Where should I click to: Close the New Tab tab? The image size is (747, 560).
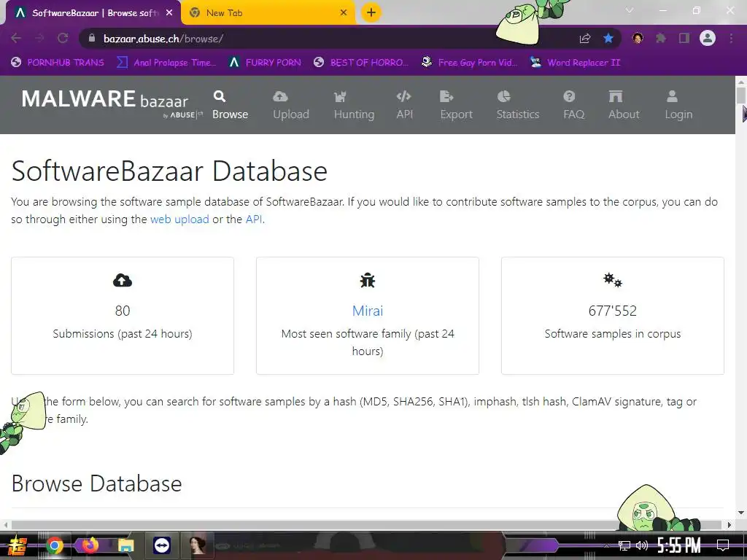click(x=344, y=13)
